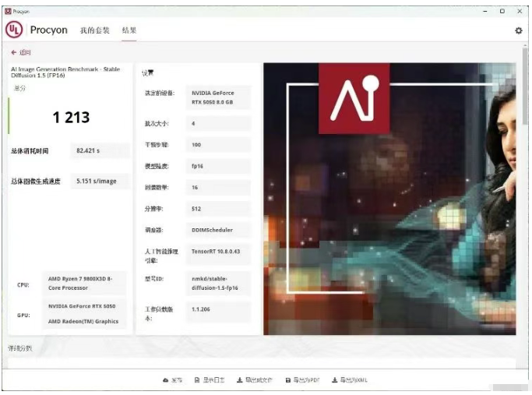Click the Procyon app icon in title bar

8,11
